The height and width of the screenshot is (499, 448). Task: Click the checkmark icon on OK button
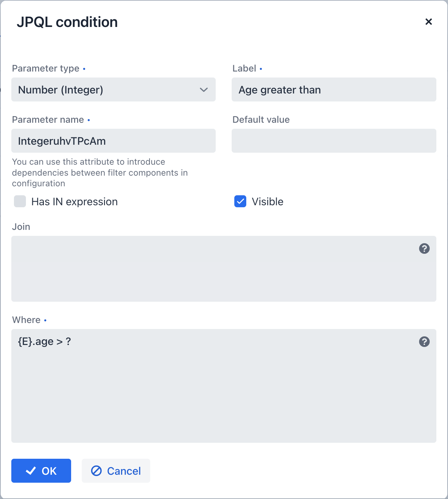coord(31,471)
